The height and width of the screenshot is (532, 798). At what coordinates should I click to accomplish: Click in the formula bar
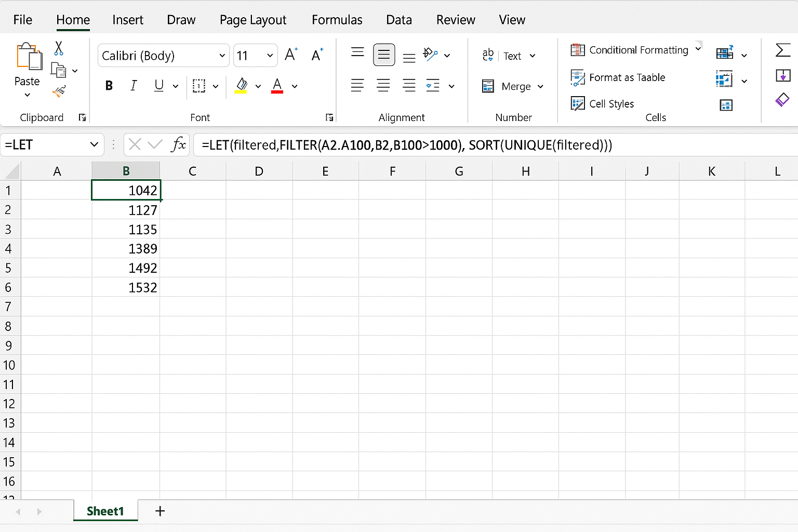(x=496, y=144)
